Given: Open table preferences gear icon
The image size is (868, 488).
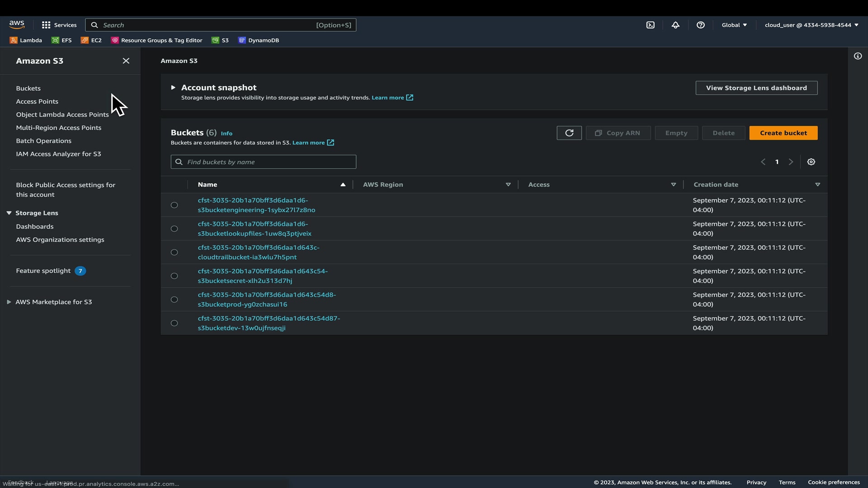Looking at the screenshot, I should point(811,162).
